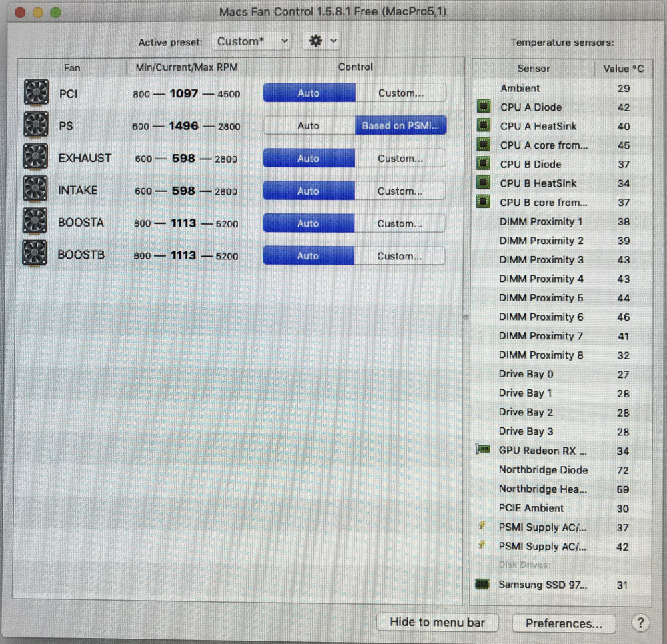Image resolution: width=667 pixels, height=644 pixels.
Task: Click the Value °C column header
Action: coord(623,69)
